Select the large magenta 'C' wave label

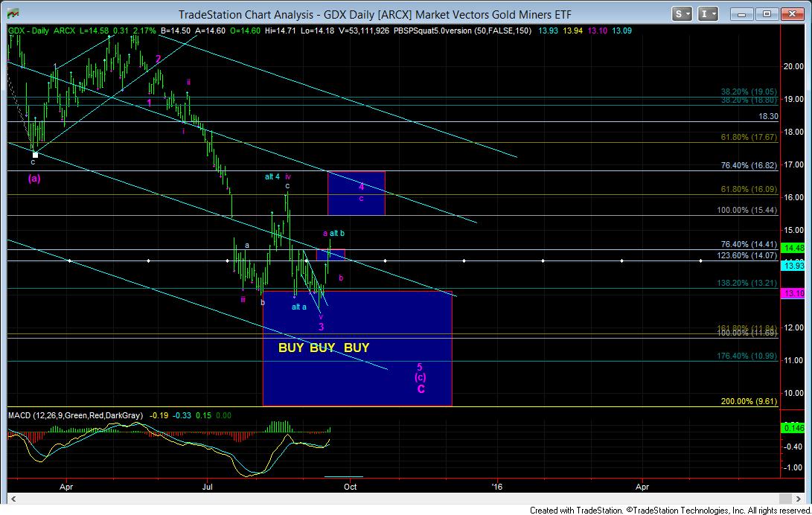421,389
